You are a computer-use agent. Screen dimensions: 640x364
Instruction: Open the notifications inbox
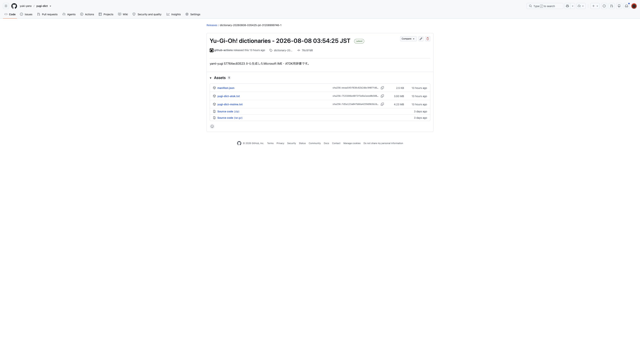point(627,6)
